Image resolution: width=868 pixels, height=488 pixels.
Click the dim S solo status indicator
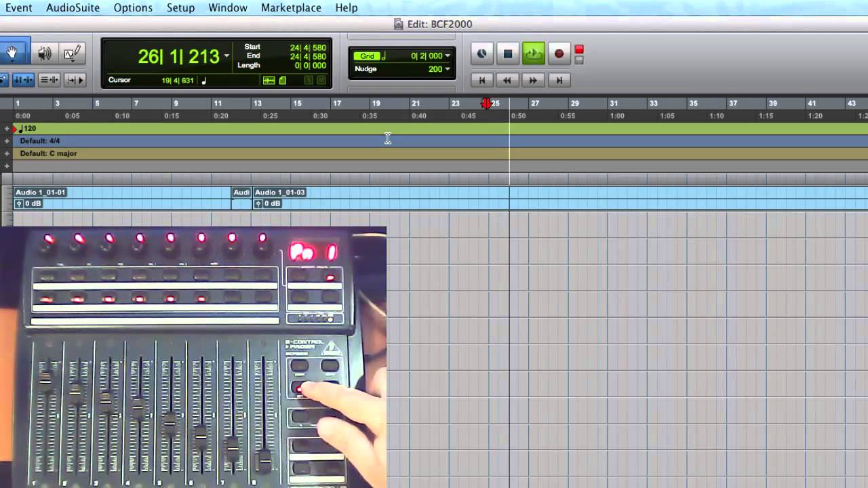[309, 81]
